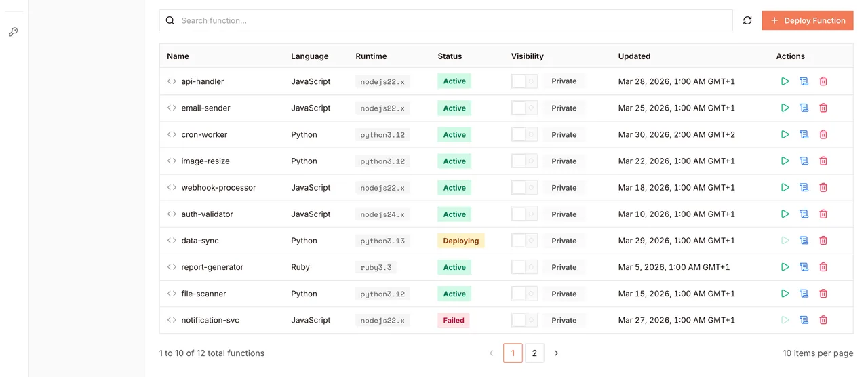868x377 pixels.
Task: Click the Updated column header
Action: (x=634, y=56)
